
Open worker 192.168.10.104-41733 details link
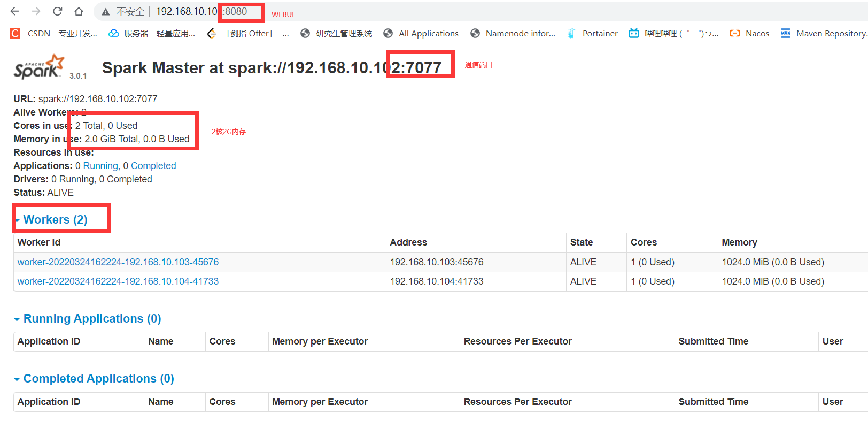[118, 281]
